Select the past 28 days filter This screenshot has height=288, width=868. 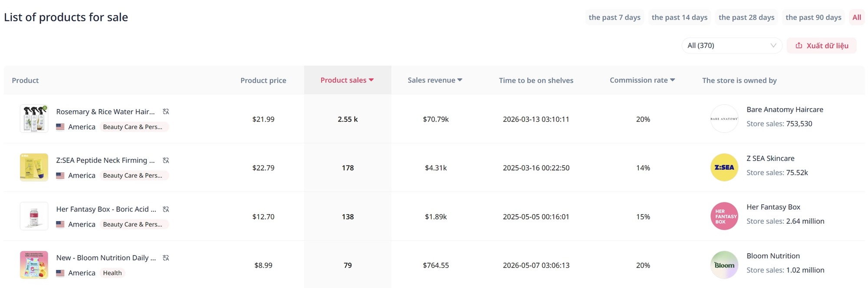746,17
